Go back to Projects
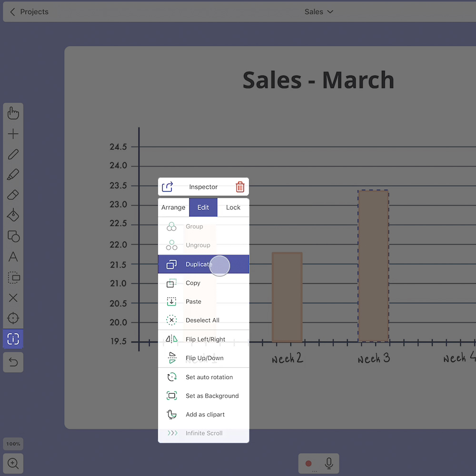 click(29, 12)
